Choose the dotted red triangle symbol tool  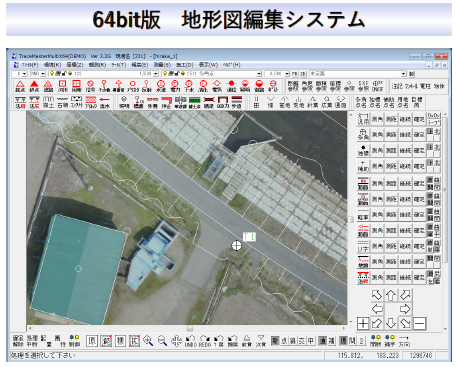click(x=48, y=86)
